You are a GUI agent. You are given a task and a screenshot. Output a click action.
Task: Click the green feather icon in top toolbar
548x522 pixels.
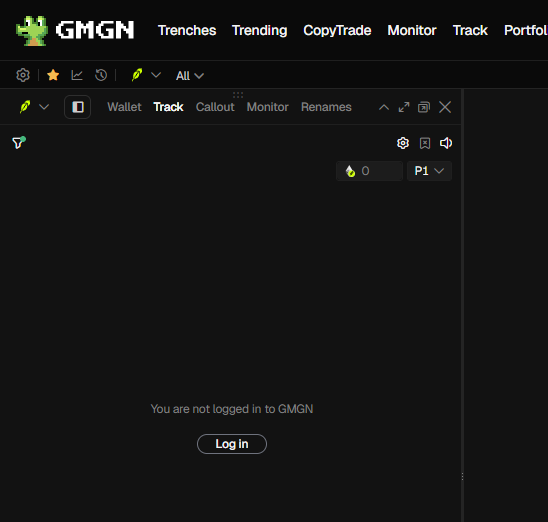[137, 75]
